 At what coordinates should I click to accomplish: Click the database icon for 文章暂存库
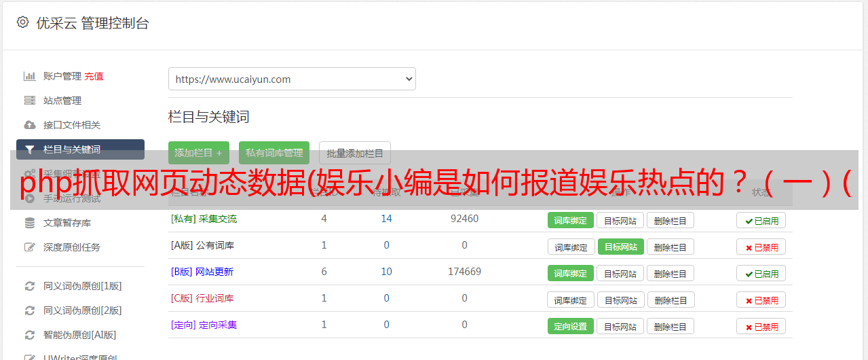pyautogui.click(x=29, y=223)
